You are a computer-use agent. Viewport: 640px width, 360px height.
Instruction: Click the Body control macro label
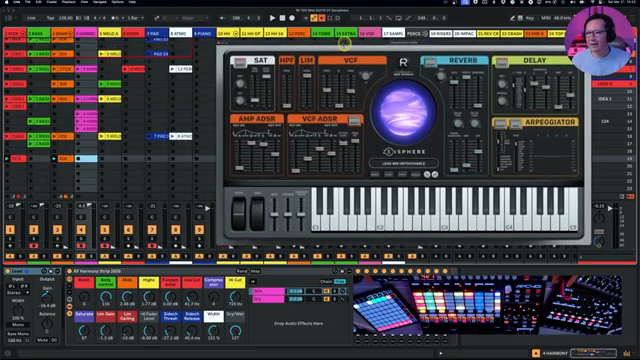coord(106,282)
